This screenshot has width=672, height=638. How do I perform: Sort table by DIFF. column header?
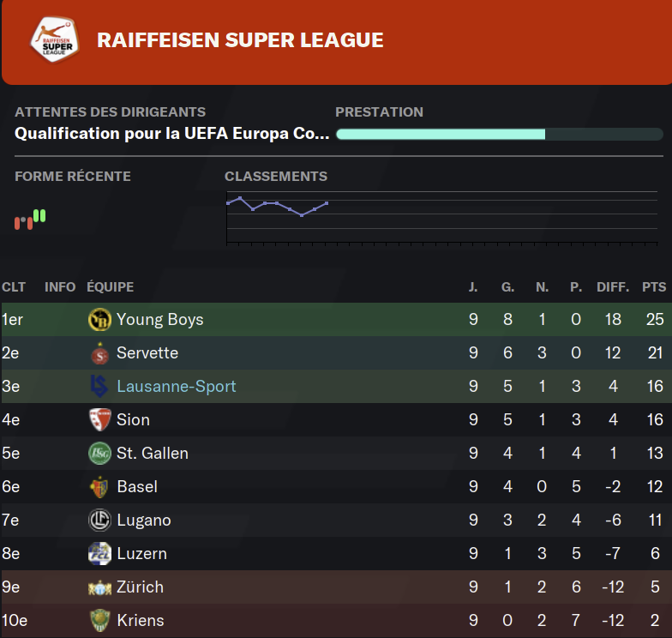point(613,286)
